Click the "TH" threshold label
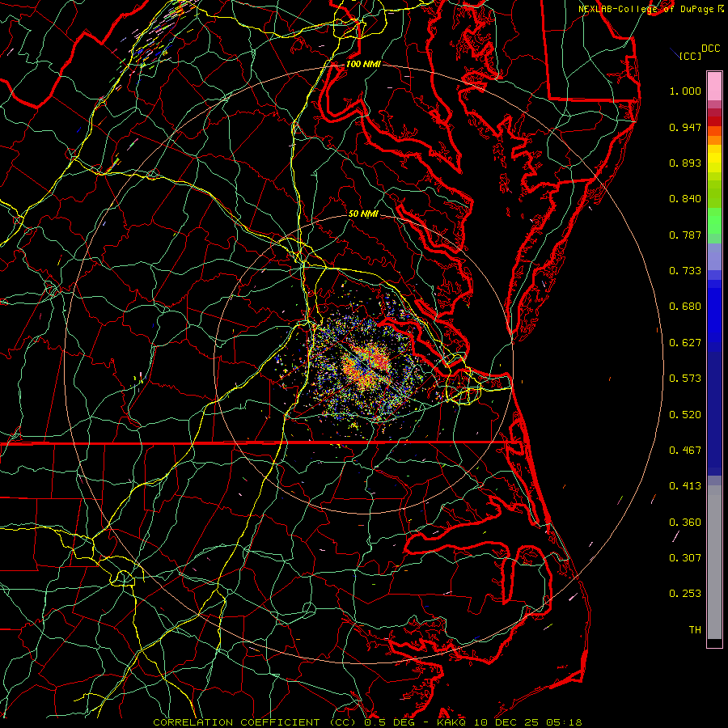Image resolution: width=728 pixels, height=728 pixels. 695,630
